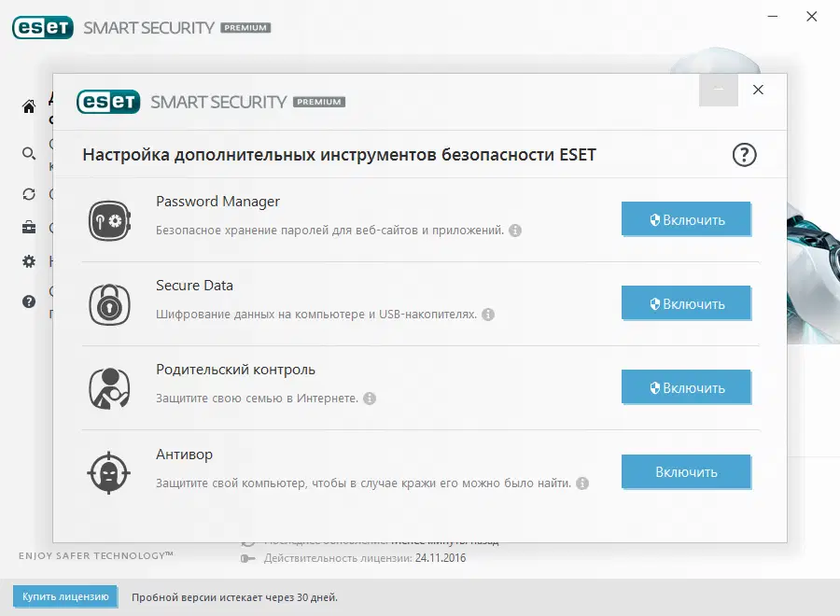Click the Tools briefcase icon in sidebar
The height and width of the screenshot is (616, 840).
pos(28,228)
